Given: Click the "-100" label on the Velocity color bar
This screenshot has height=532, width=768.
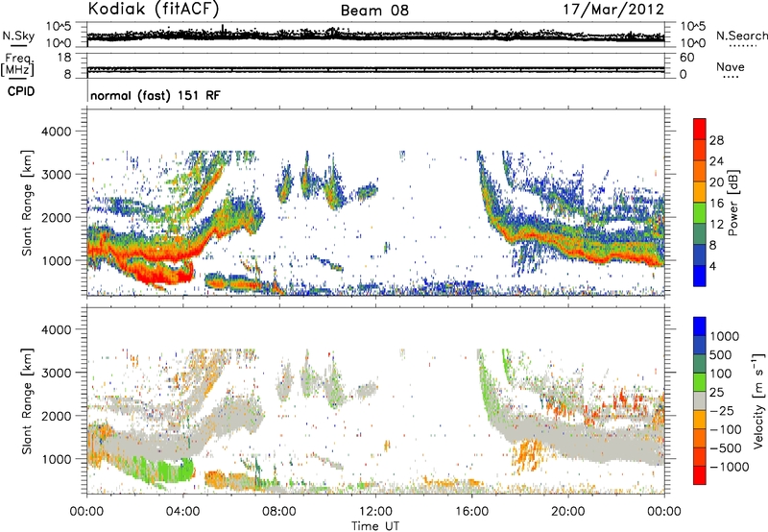Looking at the screenshot, I should pyautogui.click(x=724, y=429).
